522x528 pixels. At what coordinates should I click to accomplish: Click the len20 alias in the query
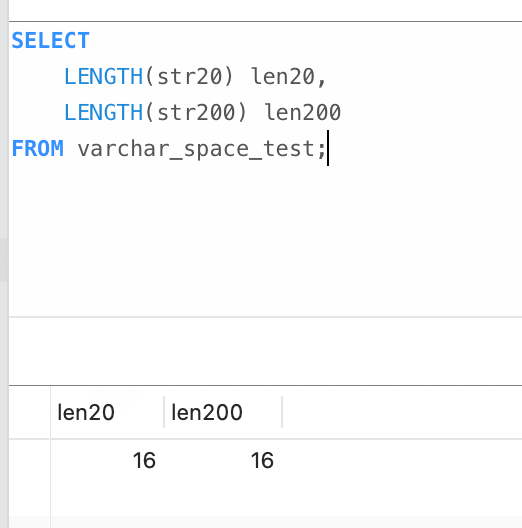[x=283, y=76]
